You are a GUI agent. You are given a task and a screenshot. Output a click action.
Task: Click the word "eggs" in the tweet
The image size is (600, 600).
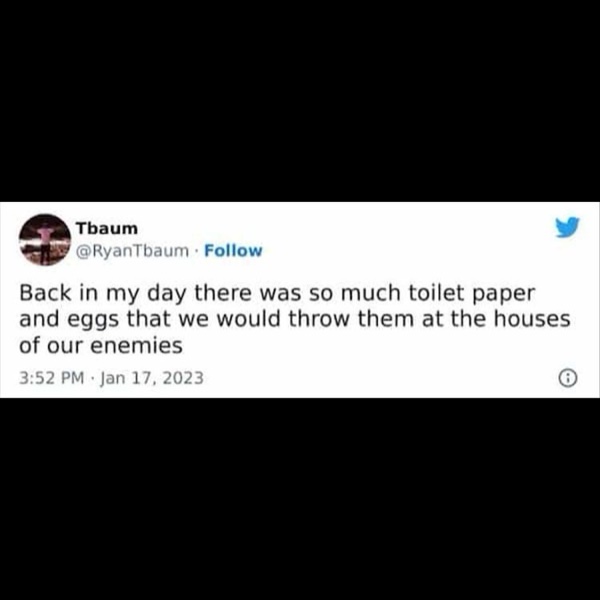pyautogui.click(x=94, y=320)
